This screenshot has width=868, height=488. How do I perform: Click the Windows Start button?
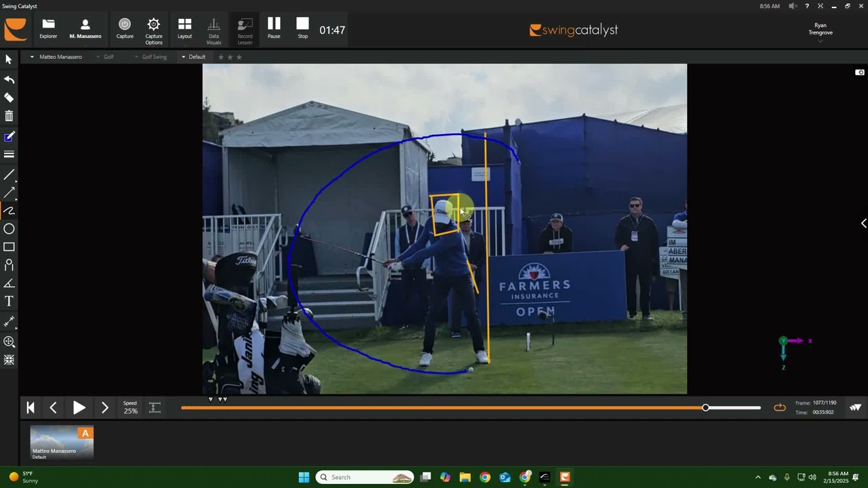click(304, 477)
